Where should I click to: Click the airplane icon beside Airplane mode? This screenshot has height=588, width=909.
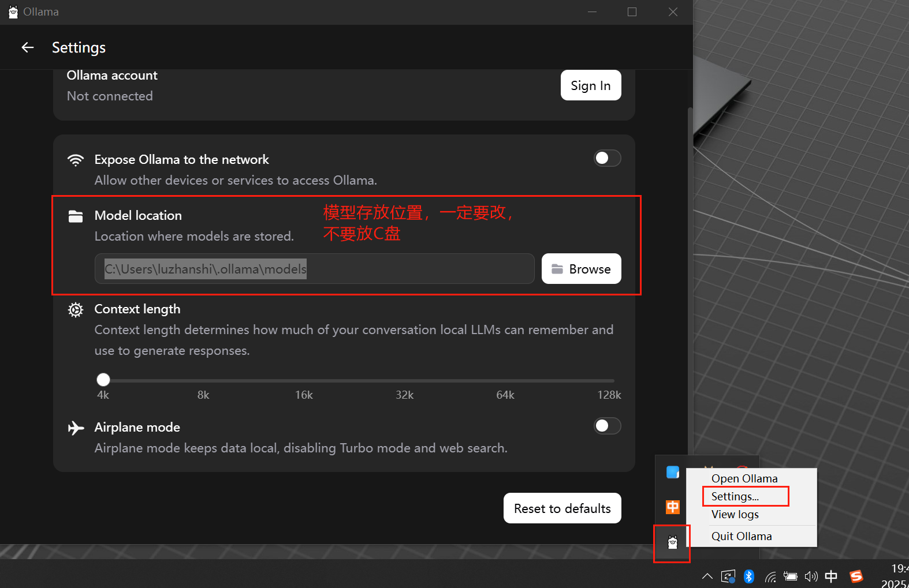point(76,428)
